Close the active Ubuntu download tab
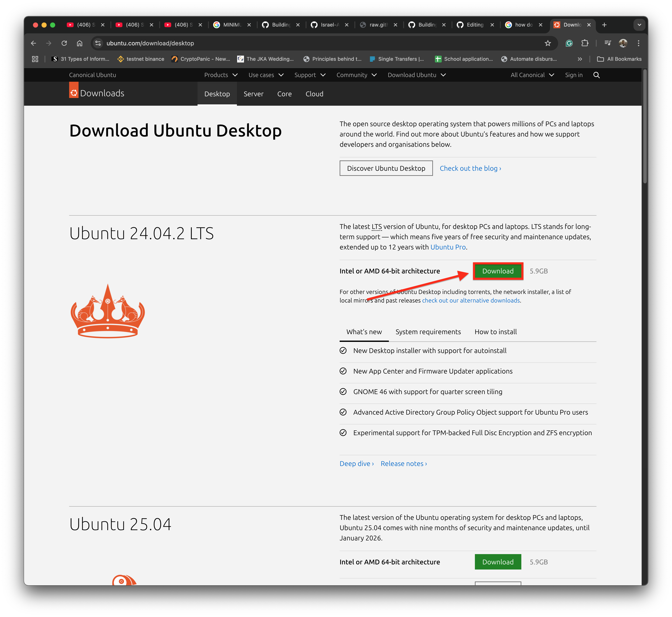 (589, 25)
